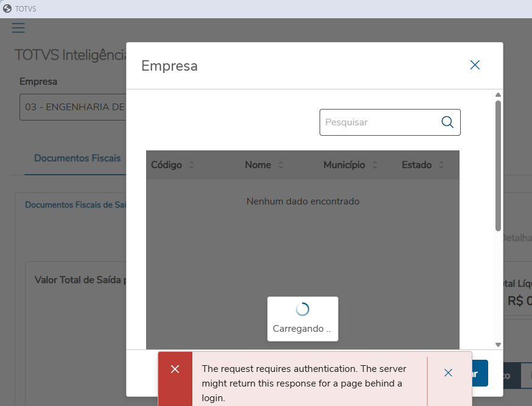Click the Documentos Fiscais de Saída link
Screen dimensions: 532x406
pyautogui.click(x=75, y=205)
